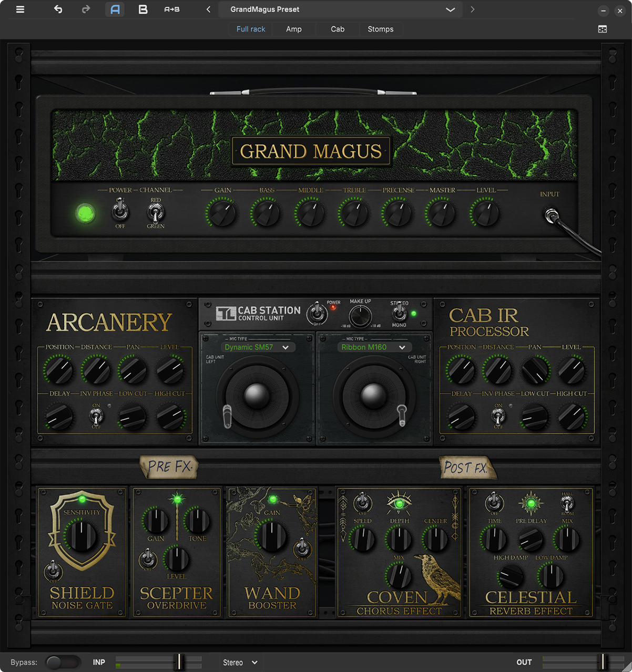Open the hamburger main menu
Viewport: 632px width, 672px height.
click(x=20, y=9)
